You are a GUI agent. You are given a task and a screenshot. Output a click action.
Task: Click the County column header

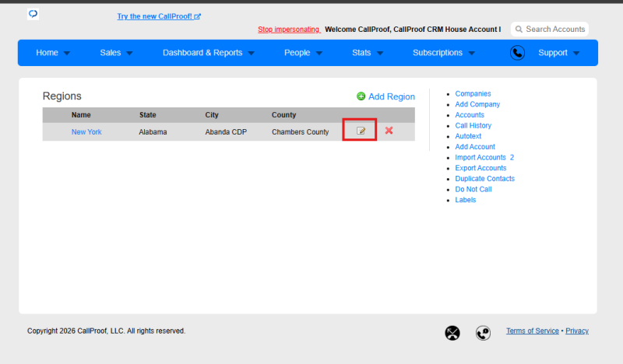(x=283, y=114)
